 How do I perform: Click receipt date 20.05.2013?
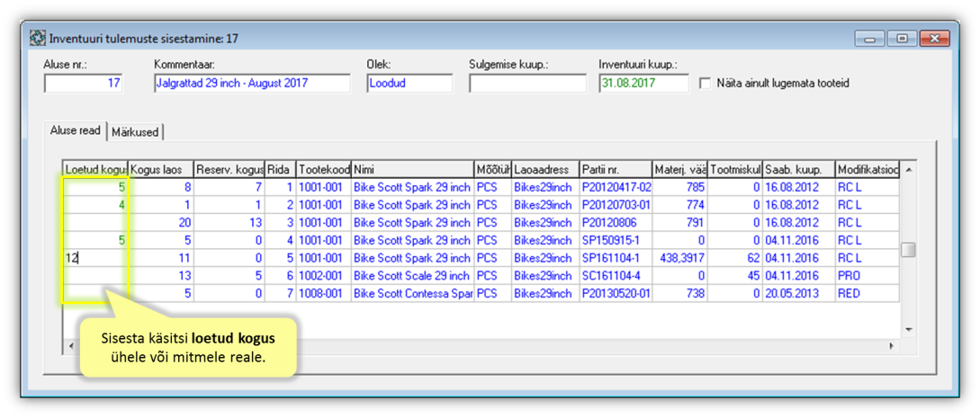(799, 293)
